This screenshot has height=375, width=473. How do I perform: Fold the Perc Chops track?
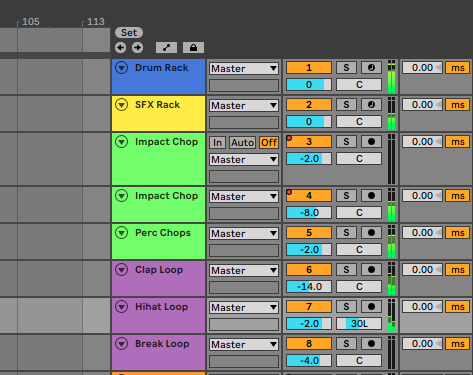(121, 233)
